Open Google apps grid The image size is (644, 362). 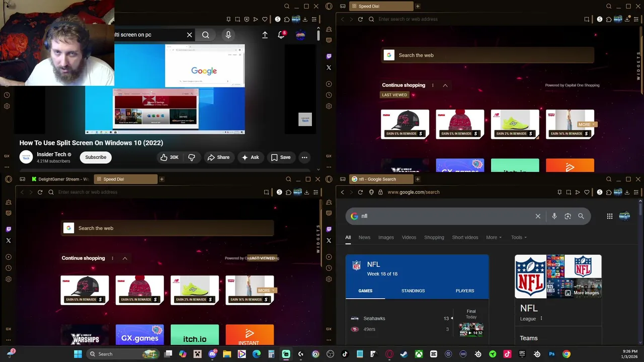click(610, 216)
